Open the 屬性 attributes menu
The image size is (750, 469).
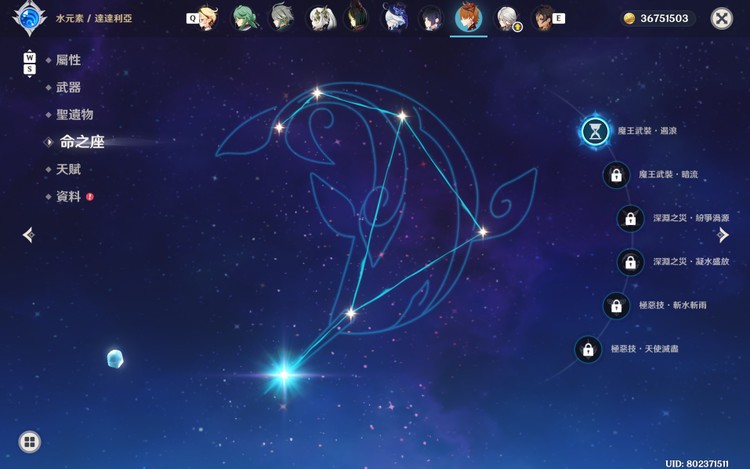point(68,60)
